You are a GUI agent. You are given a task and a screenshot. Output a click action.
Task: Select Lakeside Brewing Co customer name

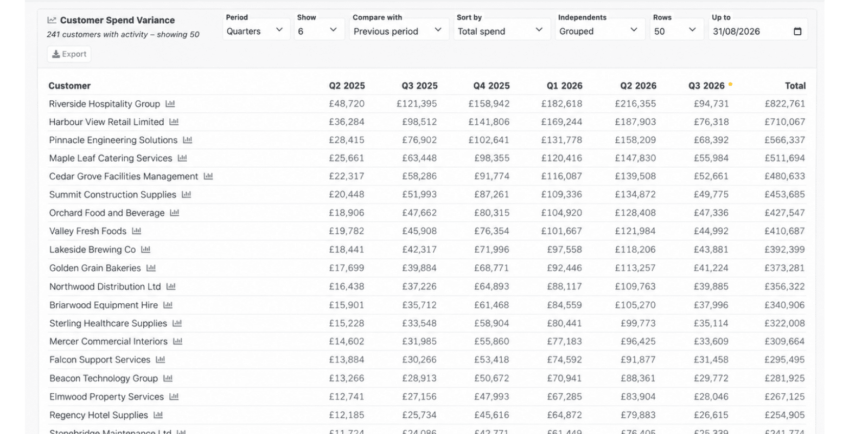pyautogui.click(x=92, y=250)
